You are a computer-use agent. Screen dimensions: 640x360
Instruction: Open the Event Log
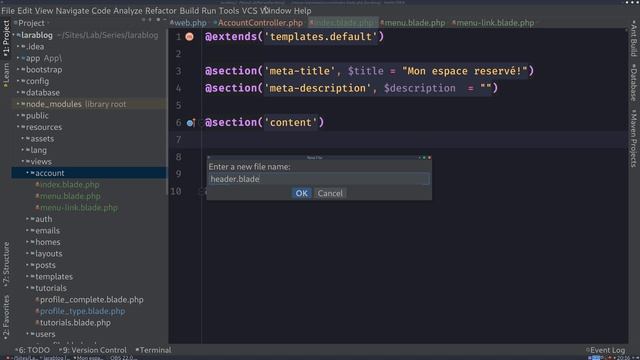coord(605,350)
